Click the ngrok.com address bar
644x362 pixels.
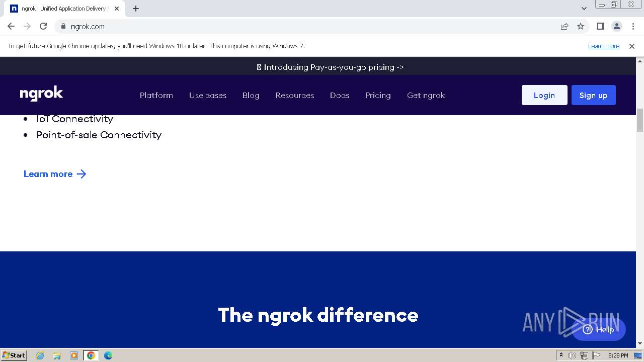pyautogui.click(x=312, y=26)
